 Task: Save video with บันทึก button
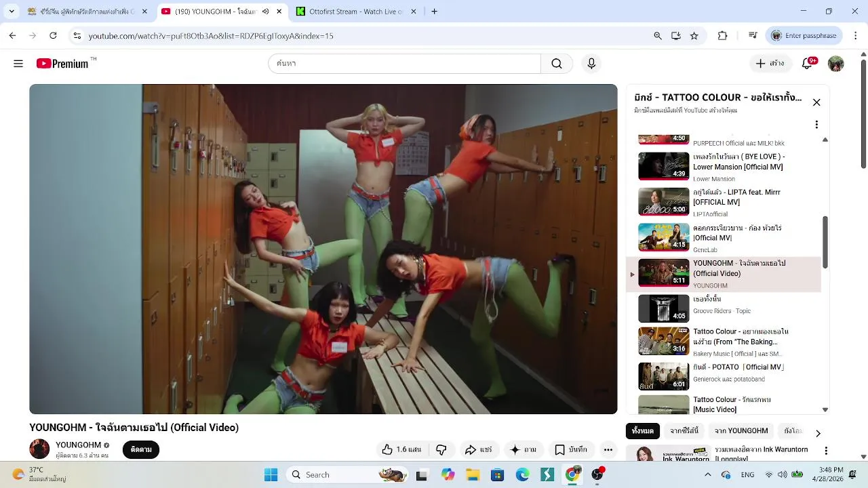click(571, 449)
